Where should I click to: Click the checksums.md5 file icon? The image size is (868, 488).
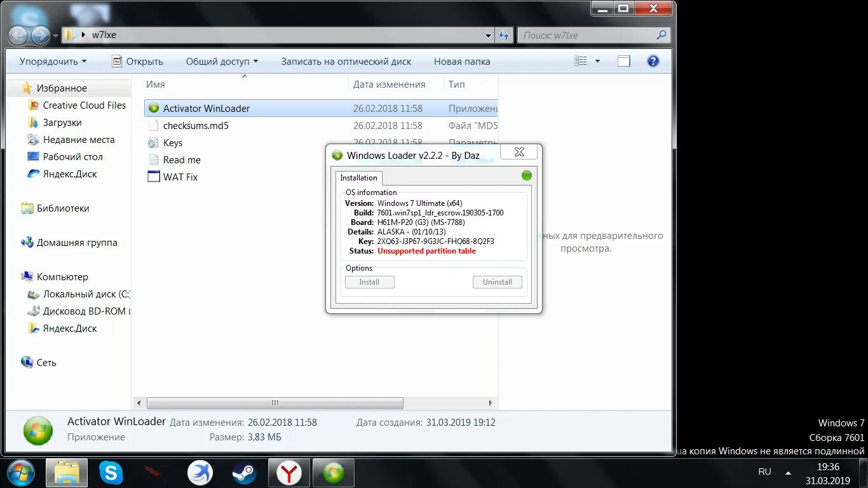click(153, 125)
